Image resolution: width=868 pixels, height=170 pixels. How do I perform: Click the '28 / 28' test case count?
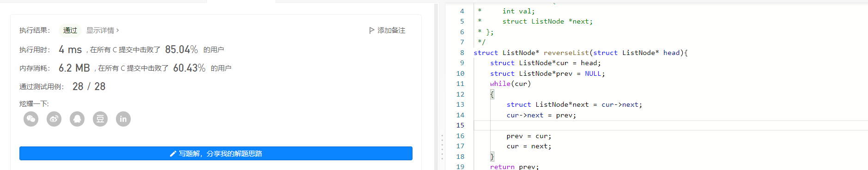[89, 86]
